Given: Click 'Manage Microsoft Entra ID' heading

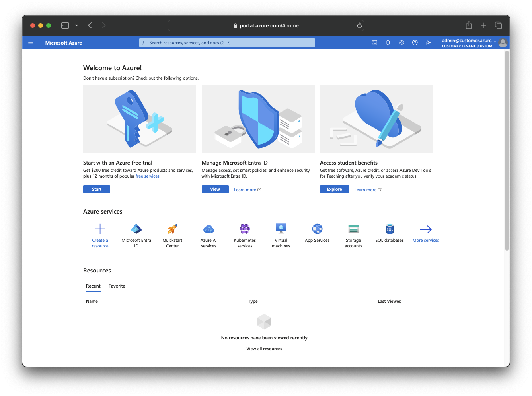Looking at the screenshot, I should pos(235,163).
